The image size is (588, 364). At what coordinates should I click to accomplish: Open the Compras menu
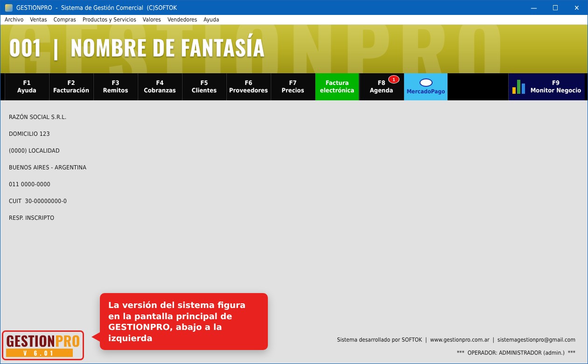tap(65, 20)
